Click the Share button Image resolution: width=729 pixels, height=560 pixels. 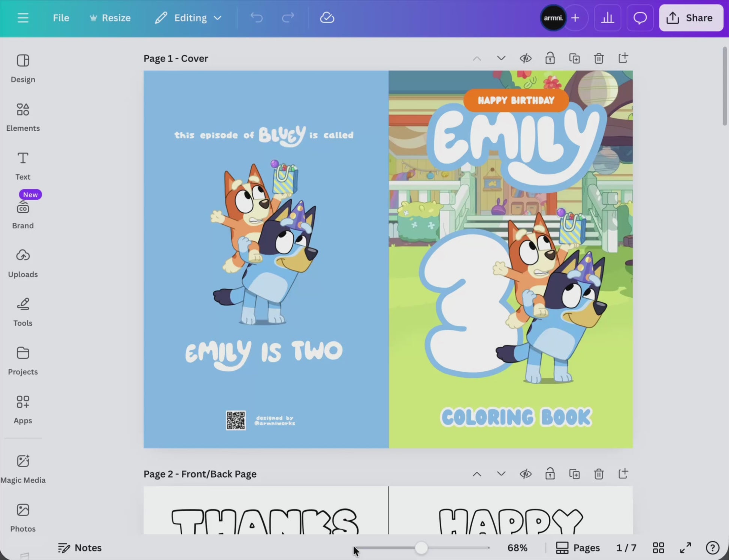click(x=691, y=18)
